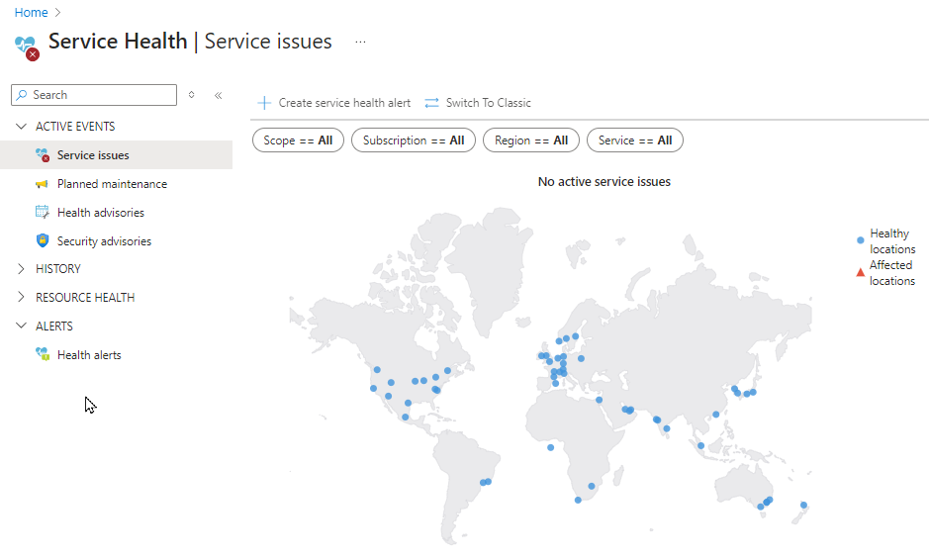Click the 'Service Health | Service issues' title
This screenshot has width=929, height=560.
190,42
